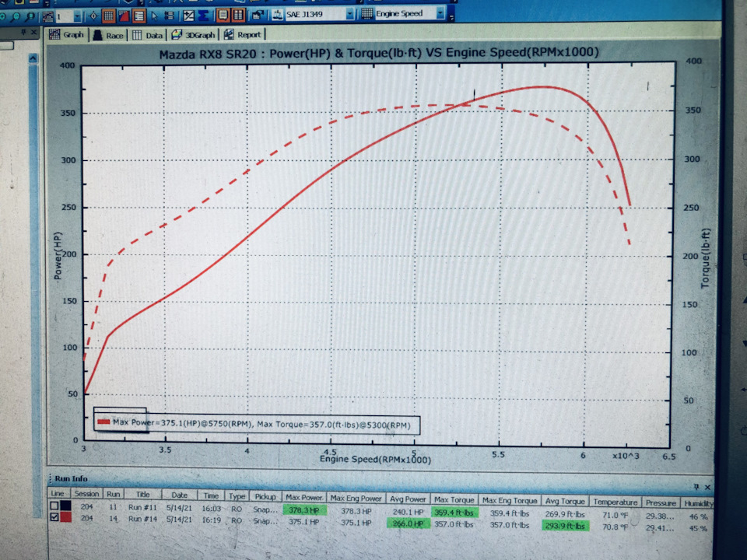Click the red and blue fill icon
Viewport: 747px width, 560px height.
(x=124, y=16)
